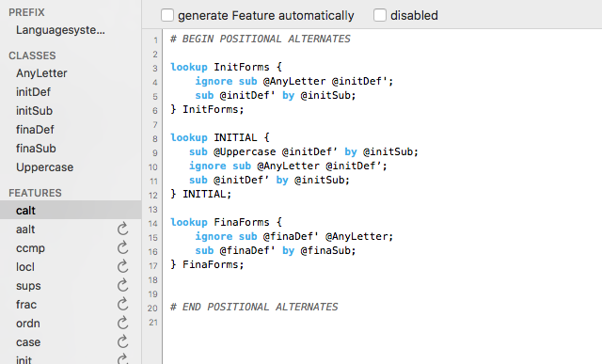602x364 pixels.
Task: Place cursor on line 18 of code editor
Action: (382, 280)
